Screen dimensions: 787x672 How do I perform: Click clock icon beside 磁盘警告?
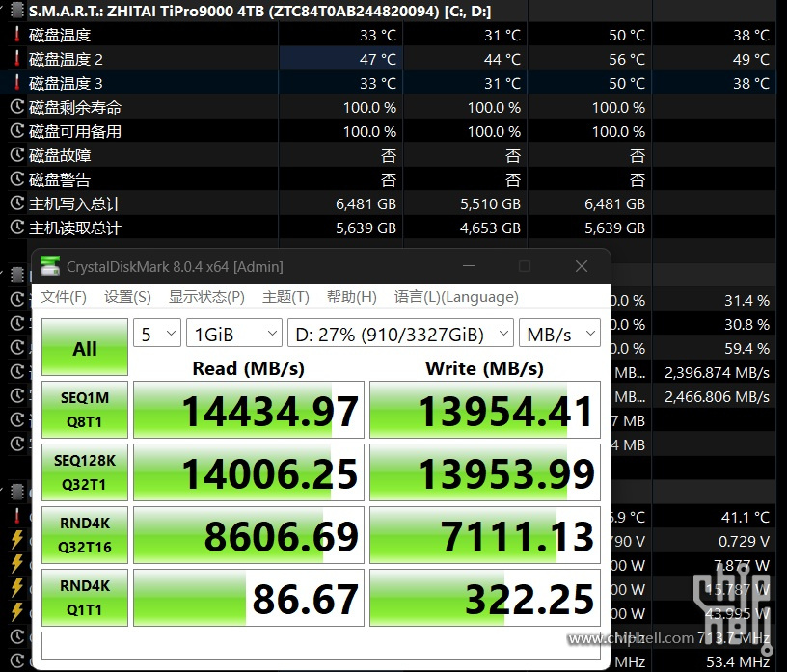pos(17,179)
